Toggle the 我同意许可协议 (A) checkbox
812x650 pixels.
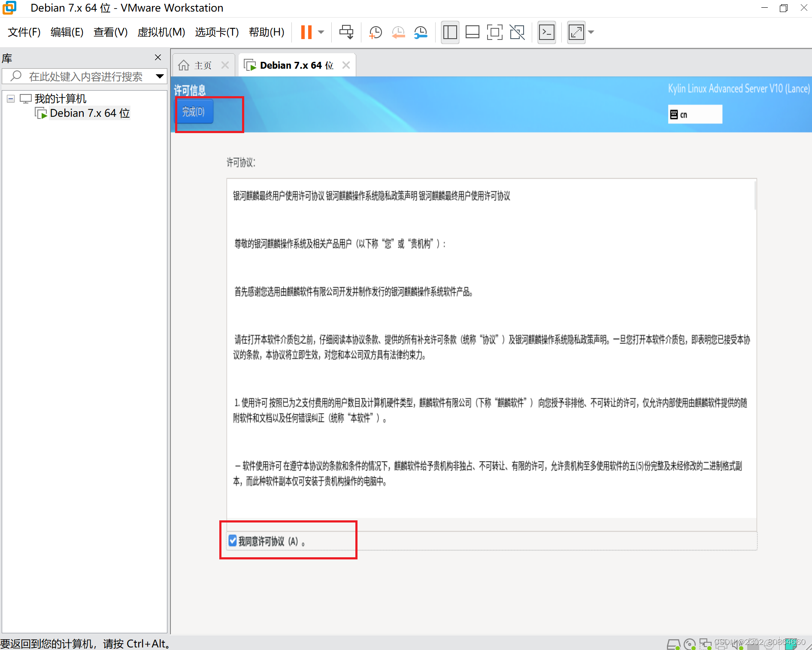coord(233,541)
